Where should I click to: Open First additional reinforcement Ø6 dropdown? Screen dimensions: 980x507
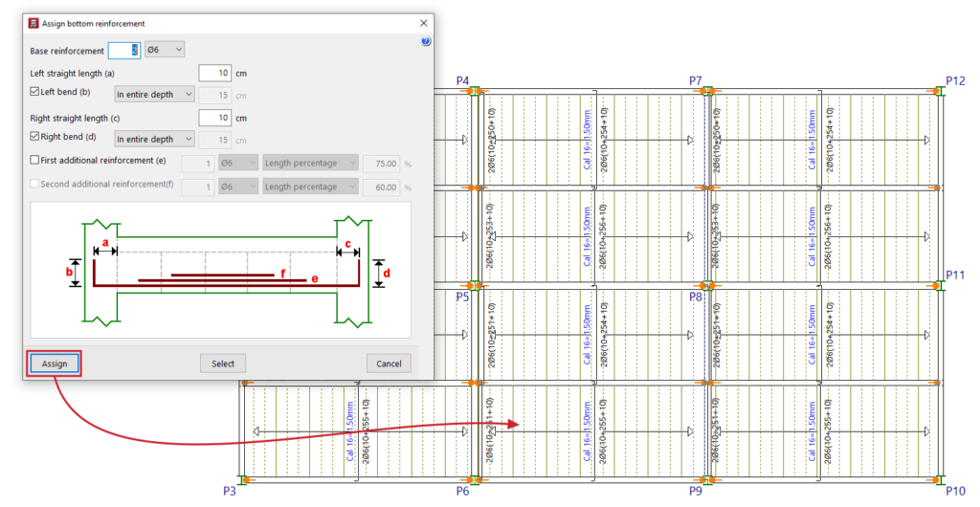point(238,163)
